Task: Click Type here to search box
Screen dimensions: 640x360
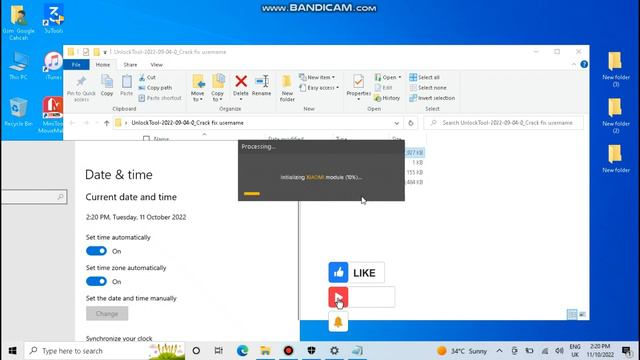Action: pyautogui.click(x=104, y=351)
